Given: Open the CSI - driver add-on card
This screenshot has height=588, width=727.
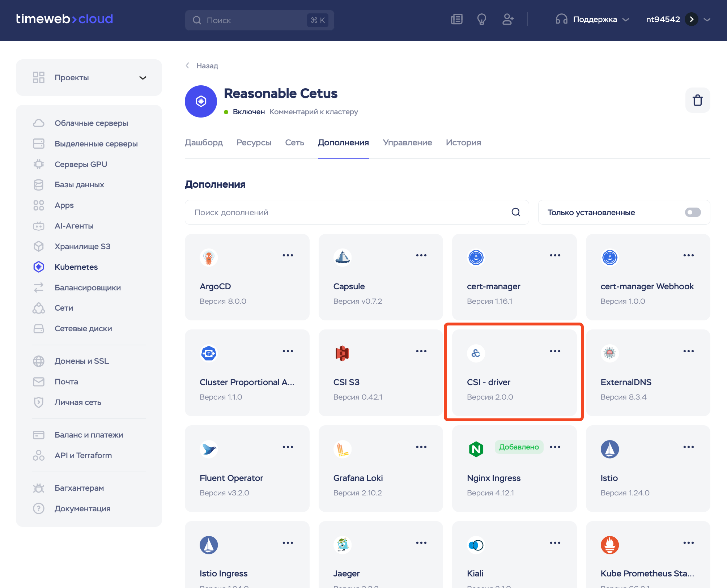Looking at the screenshot, I should click(514, 372).
